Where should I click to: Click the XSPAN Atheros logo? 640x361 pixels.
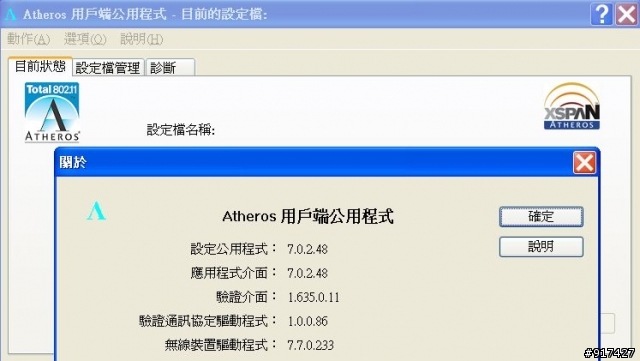click(572, 106)
